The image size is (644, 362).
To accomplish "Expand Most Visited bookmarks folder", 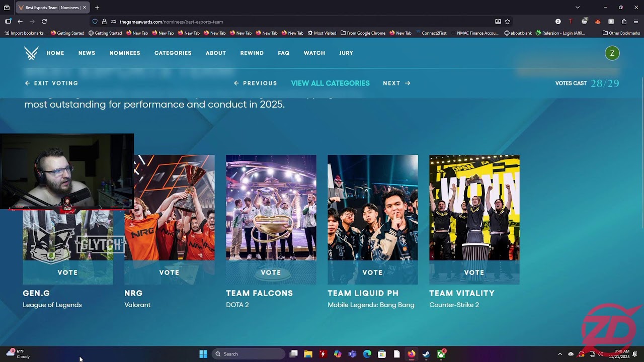I will (x=322, y=33).
